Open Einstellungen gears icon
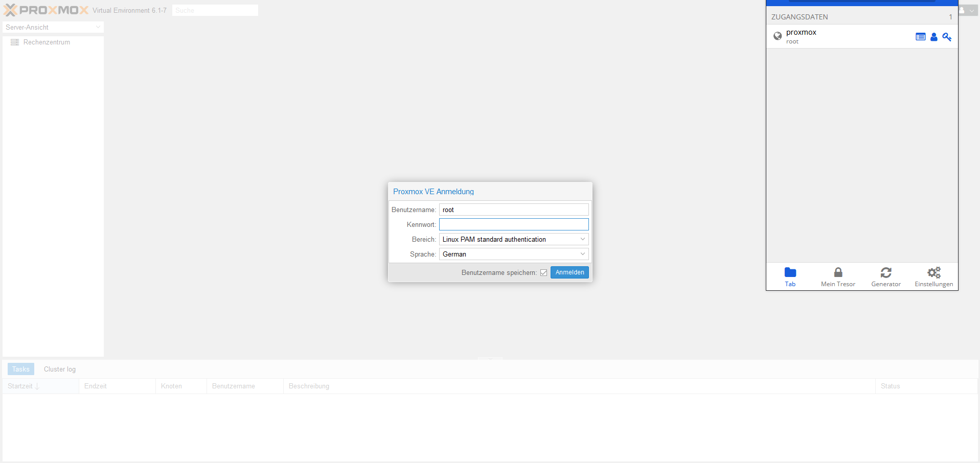980x463 pixels. click(x=934, y=272)
